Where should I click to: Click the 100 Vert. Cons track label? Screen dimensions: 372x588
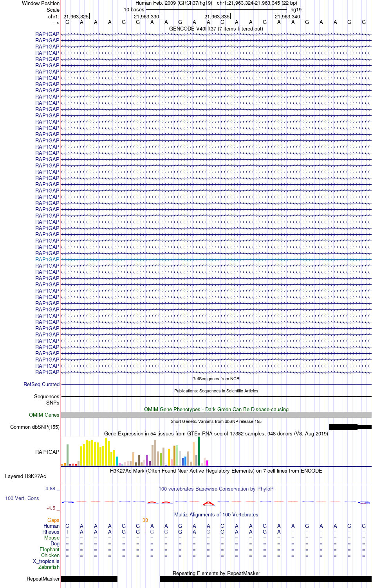[22, 498]
